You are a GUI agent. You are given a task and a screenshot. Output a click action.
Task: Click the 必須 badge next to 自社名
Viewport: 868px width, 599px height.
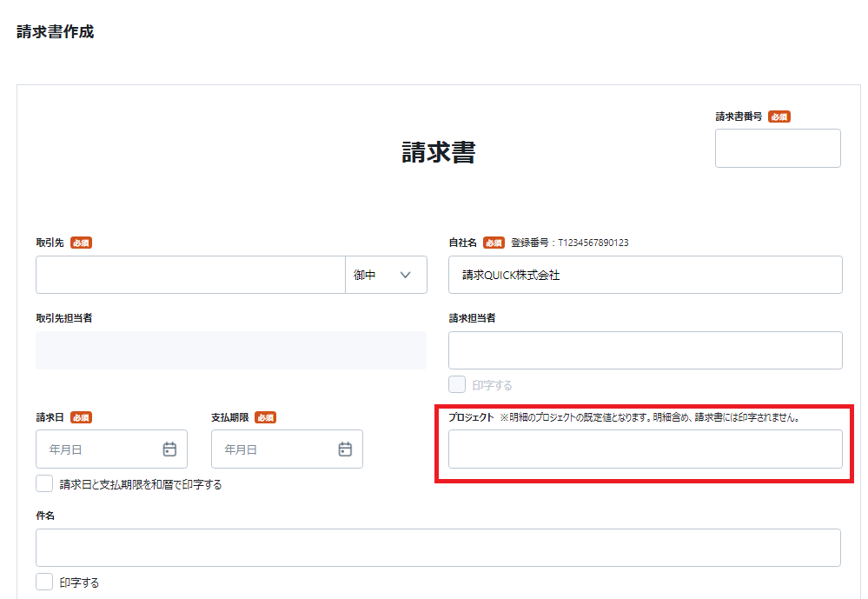(494, 243)
